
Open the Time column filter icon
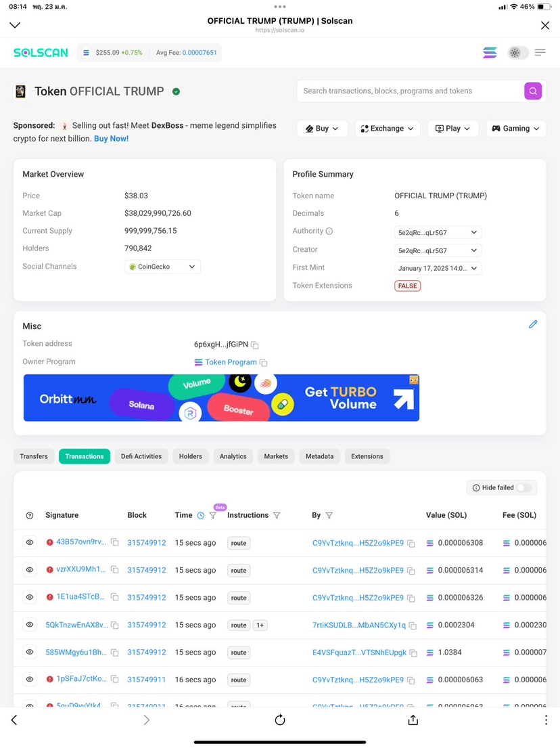(x=213, y=515)
